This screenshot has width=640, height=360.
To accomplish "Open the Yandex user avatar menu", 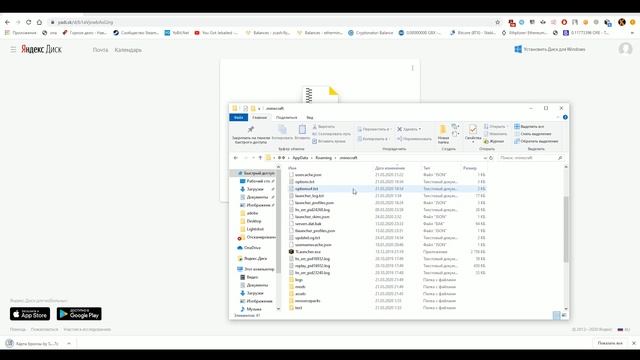I will 625,49.
